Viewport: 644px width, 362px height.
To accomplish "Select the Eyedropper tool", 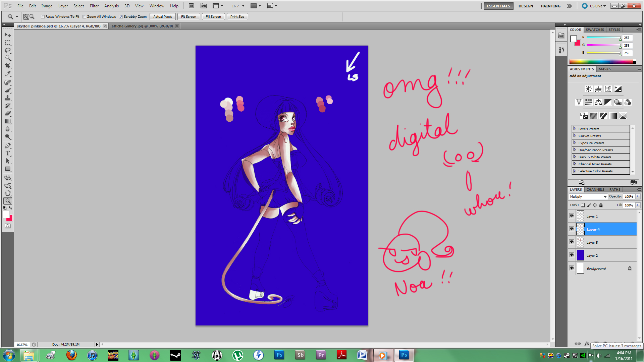I will (8, 73).
